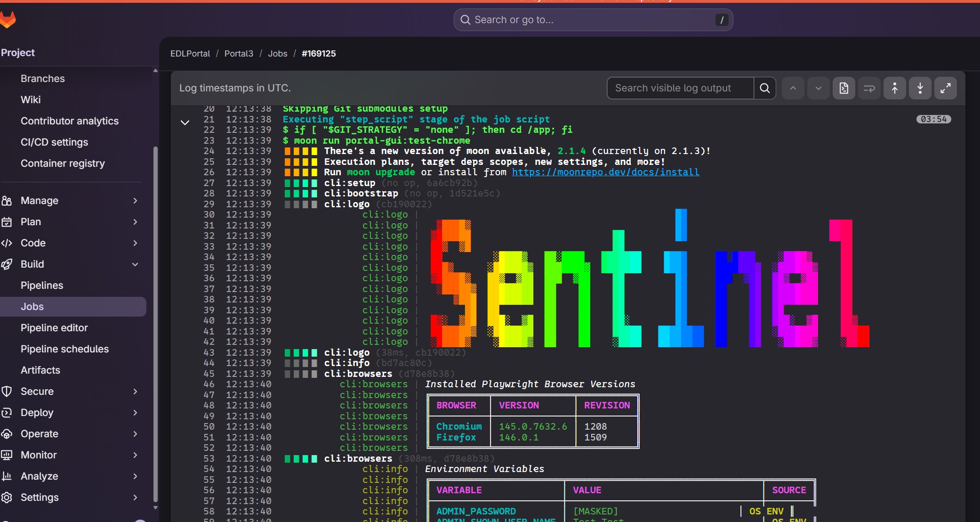Viewport: 980px width, 522px height.
Task: Click the Project sidebar heading
Action: coord(18,53)
